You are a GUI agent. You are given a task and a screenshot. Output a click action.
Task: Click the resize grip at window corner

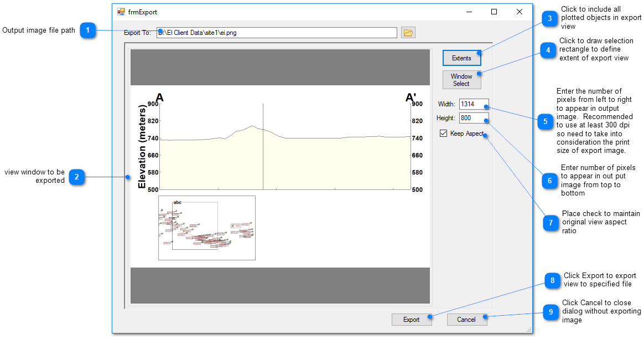coord(529,330)
